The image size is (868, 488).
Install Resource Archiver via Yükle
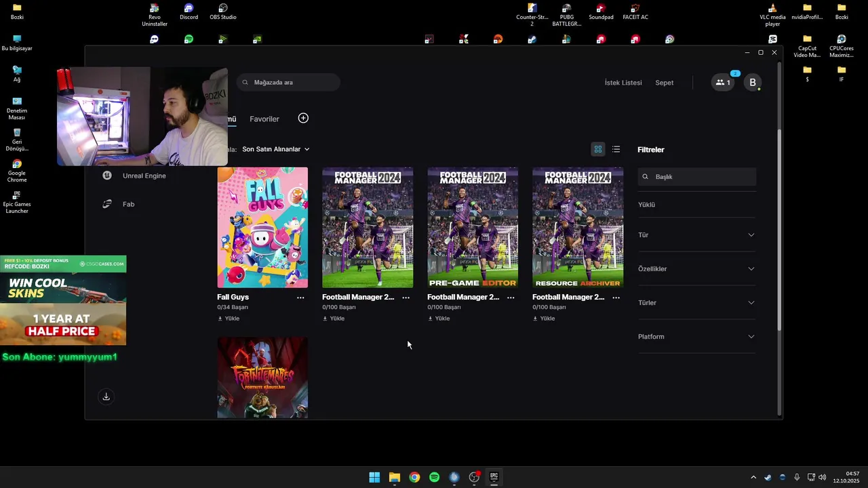(544, 319)
